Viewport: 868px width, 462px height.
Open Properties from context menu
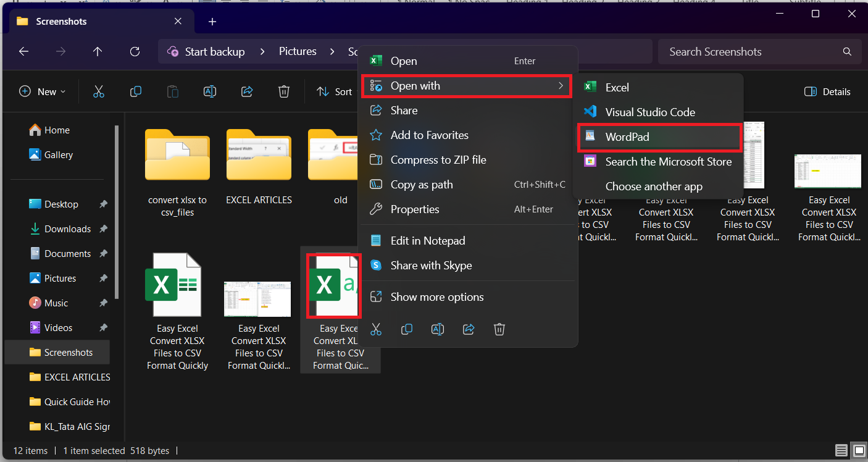click(x=468, y=209)
